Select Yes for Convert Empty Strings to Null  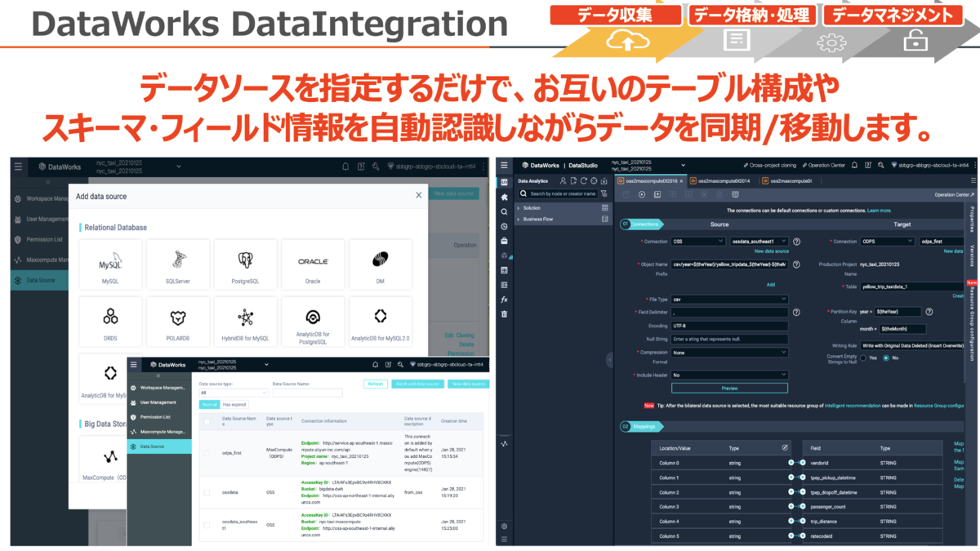point(863,358)
